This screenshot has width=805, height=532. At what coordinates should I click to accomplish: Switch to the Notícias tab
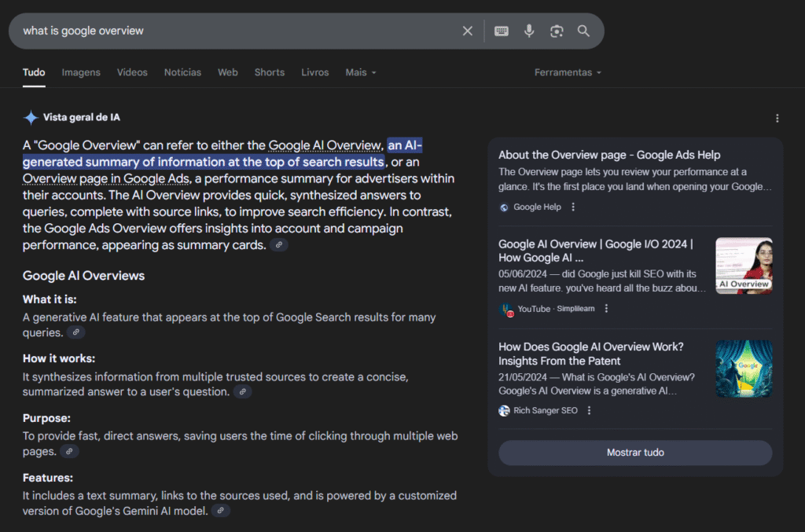182,72
